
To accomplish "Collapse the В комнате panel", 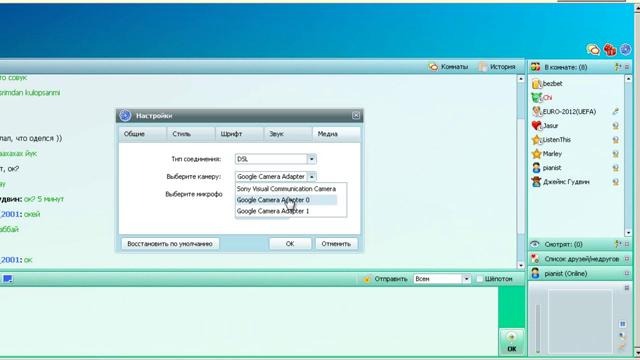I will coord(627,67).
